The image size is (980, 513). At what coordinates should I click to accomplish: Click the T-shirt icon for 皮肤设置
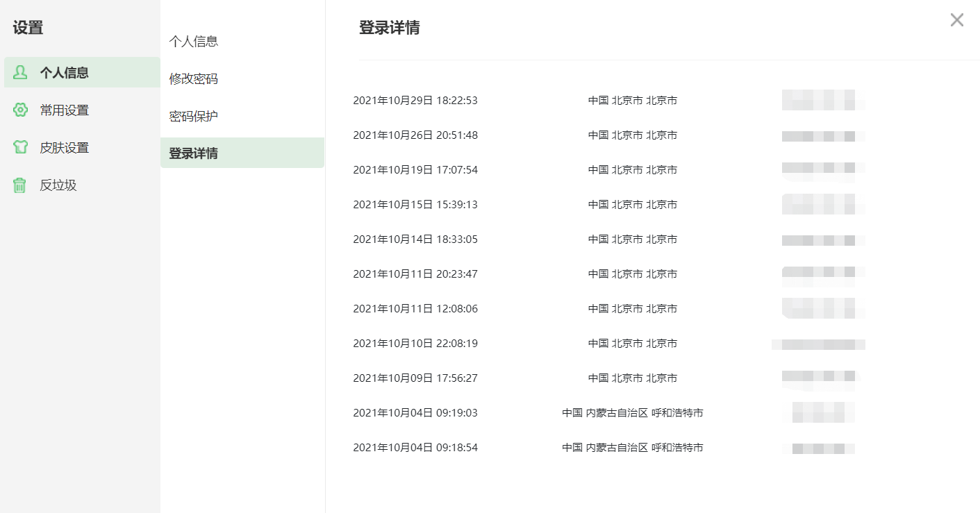(19, 147)
